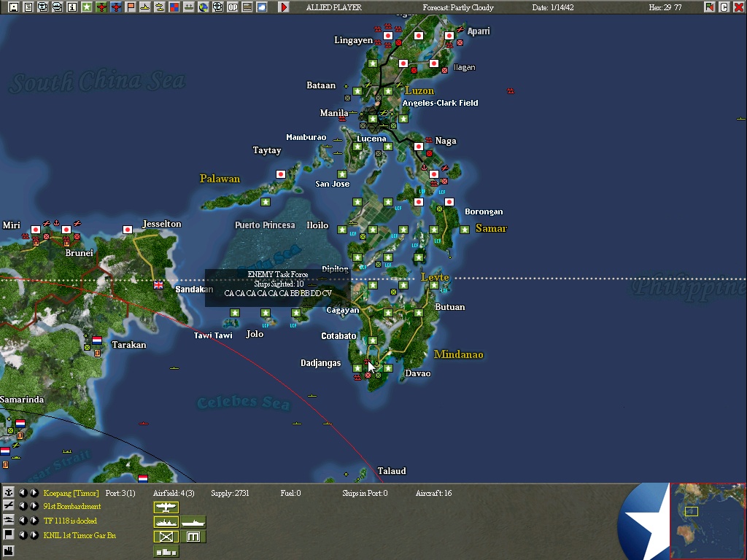747x560 pixels.
Task: Click the ruler measure toolbar icon
Action: [x=247, y=7]
